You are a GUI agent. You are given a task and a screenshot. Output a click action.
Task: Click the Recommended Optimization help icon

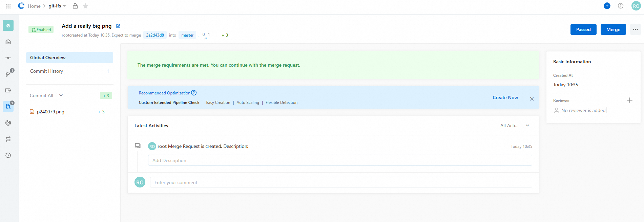(194, 93)
